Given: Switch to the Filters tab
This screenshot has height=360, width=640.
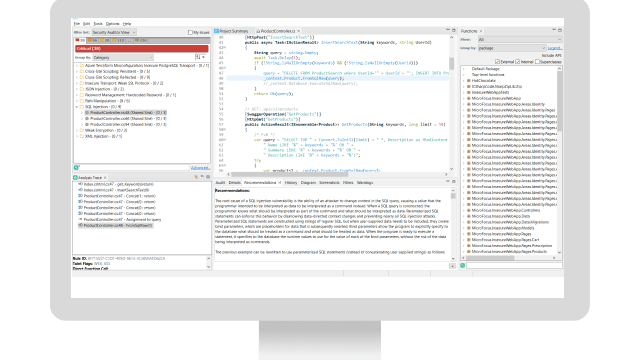Looking at the screenshot, I should (348, 182).
